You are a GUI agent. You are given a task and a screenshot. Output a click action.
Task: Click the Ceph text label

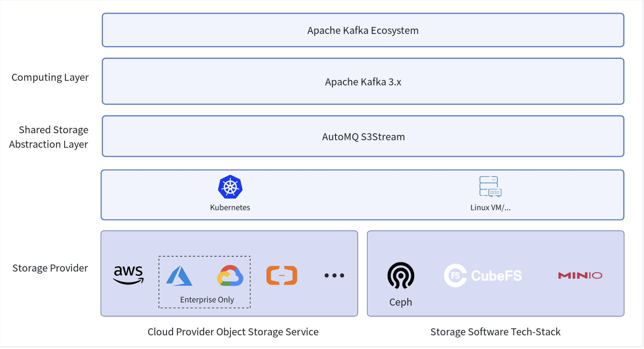click(401, 302)
